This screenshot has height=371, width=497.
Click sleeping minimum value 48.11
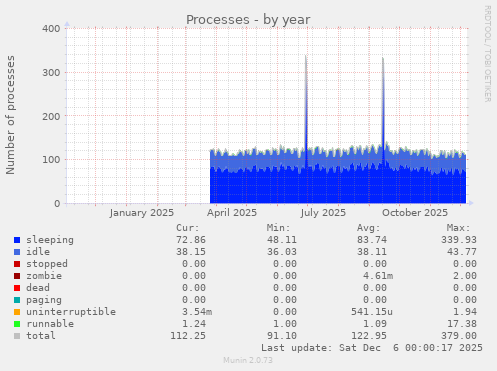pyautogui.click(x=282, y=240)
